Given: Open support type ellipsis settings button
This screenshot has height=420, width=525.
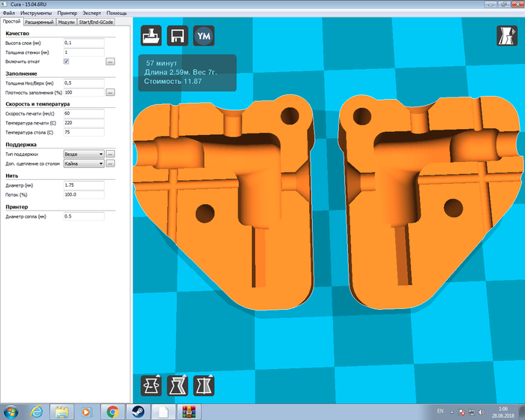Looking at the screenshot, I should [109, 154].
